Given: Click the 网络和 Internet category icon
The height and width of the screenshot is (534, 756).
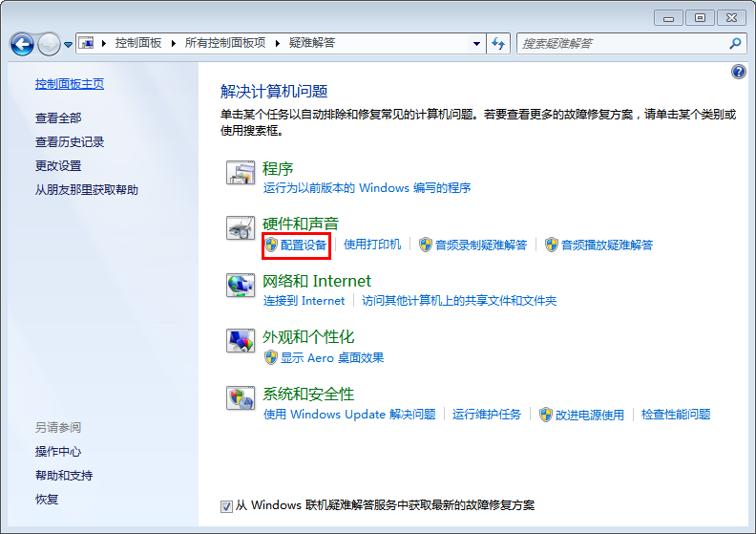Looking at the screenshot, I should [x=241, y=285].
